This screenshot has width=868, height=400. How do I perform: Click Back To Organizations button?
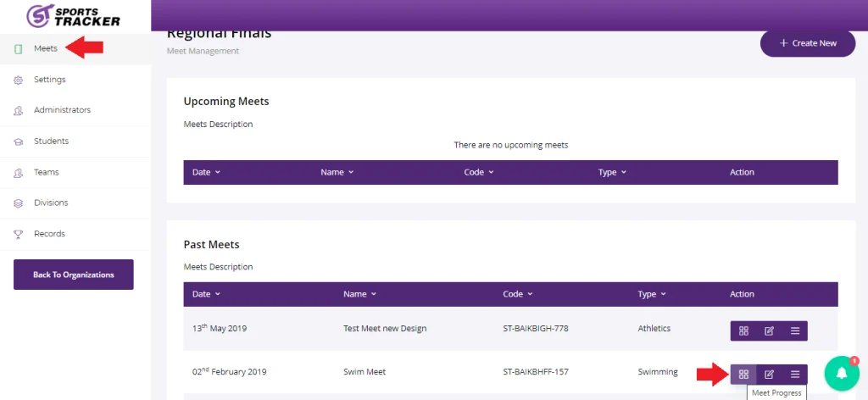point(74,275)
